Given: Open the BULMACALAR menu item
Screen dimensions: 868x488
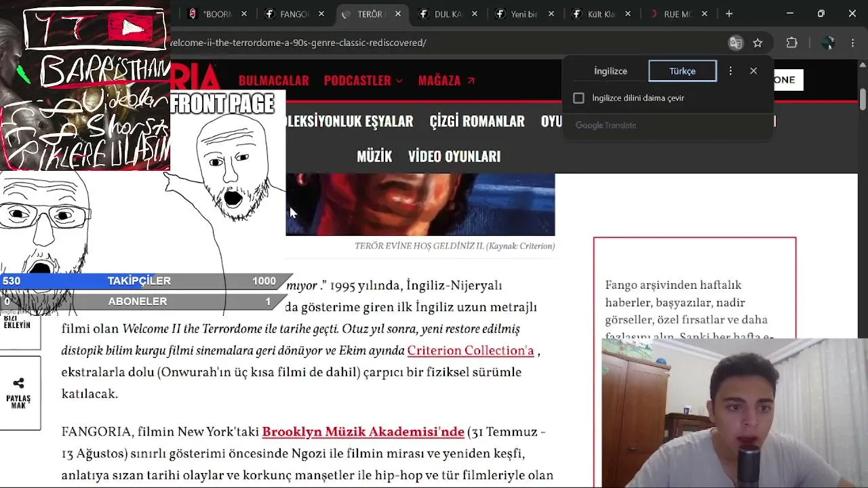Looking at the screenshot, I should 274,81.
